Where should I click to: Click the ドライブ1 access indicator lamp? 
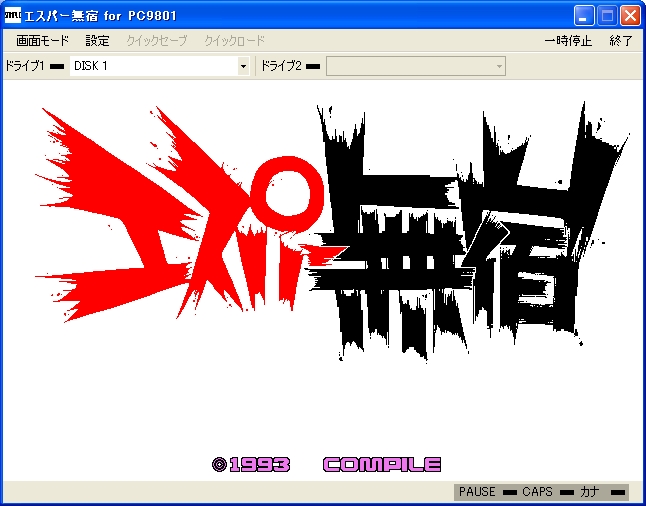57,66
